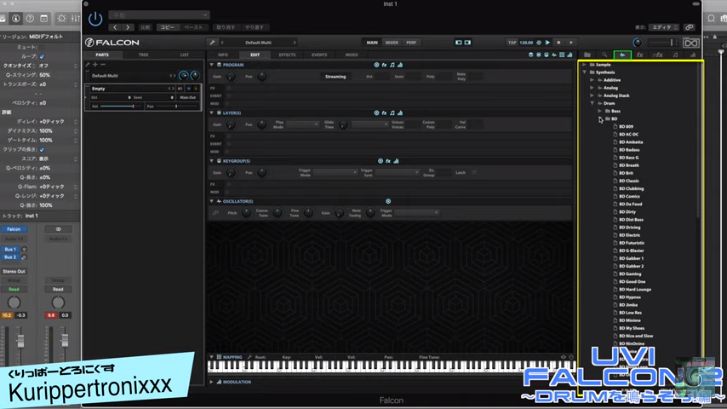Toggle left sidebar visibility button in Falcon
Screen dimensions: 727x409
point(459,43)
